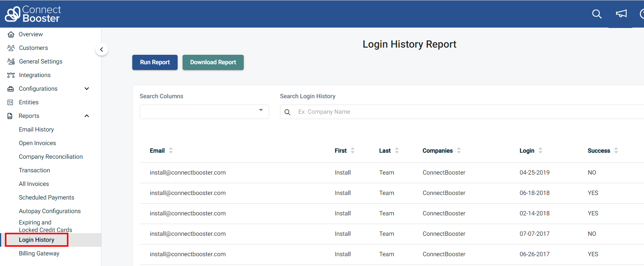Collapse the Reports section chevron

coord(87,116)
